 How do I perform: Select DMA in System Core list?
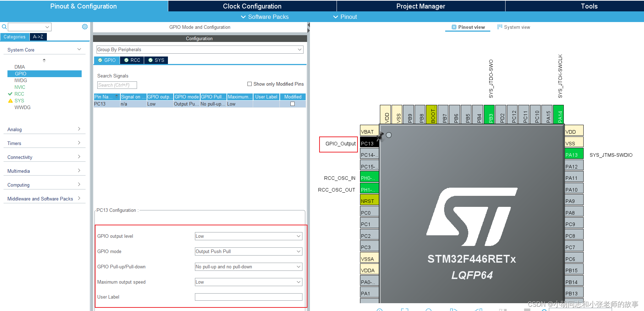tap(20, 67)
